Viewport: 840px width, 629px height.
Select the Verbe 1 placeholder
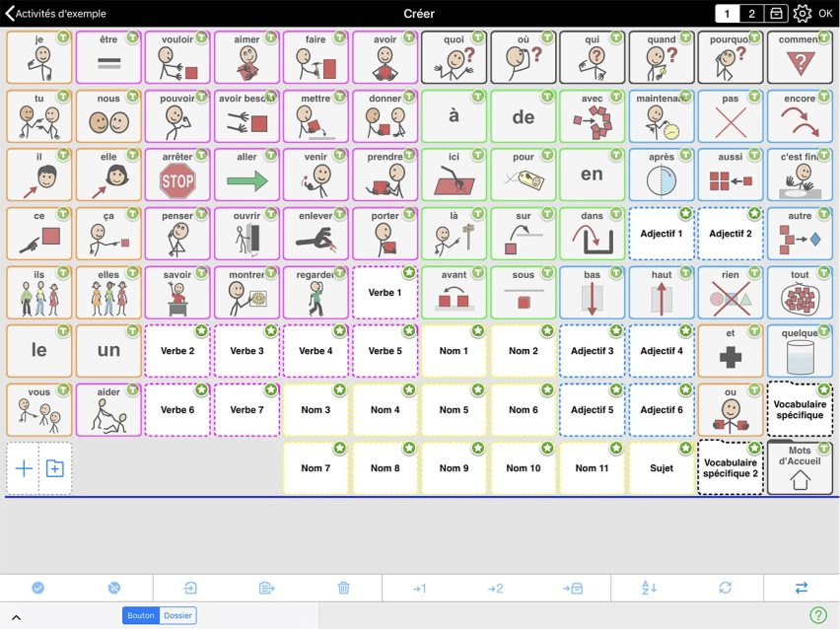coord(385,293)
